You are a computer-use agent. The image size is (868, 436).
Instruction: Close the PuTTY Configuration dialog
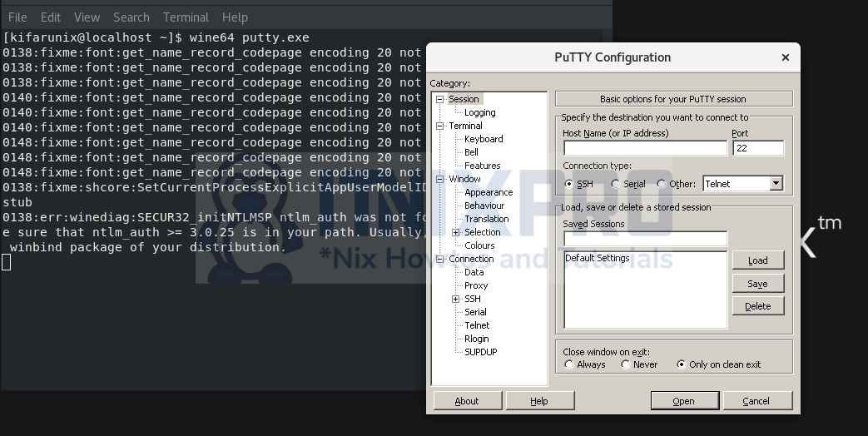click(785, 57)
